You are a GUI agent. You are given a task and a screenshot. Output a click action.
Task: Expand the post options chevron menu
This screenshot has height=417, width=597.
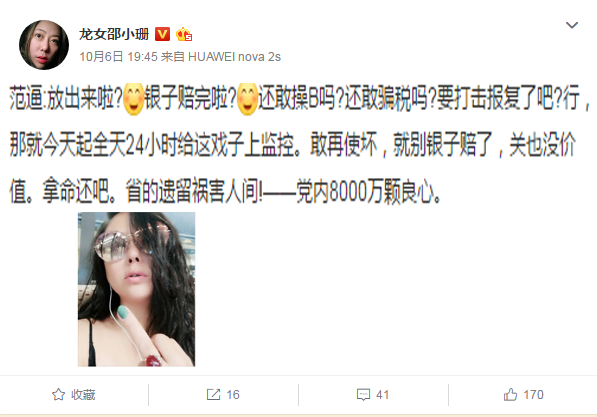tap(572, 25)
